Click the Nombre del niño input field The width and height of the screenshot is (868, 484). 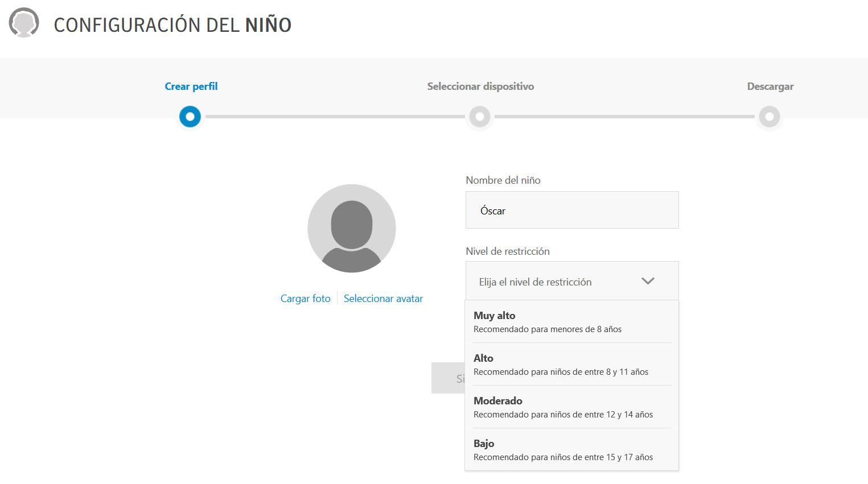(x=572, y=210)
